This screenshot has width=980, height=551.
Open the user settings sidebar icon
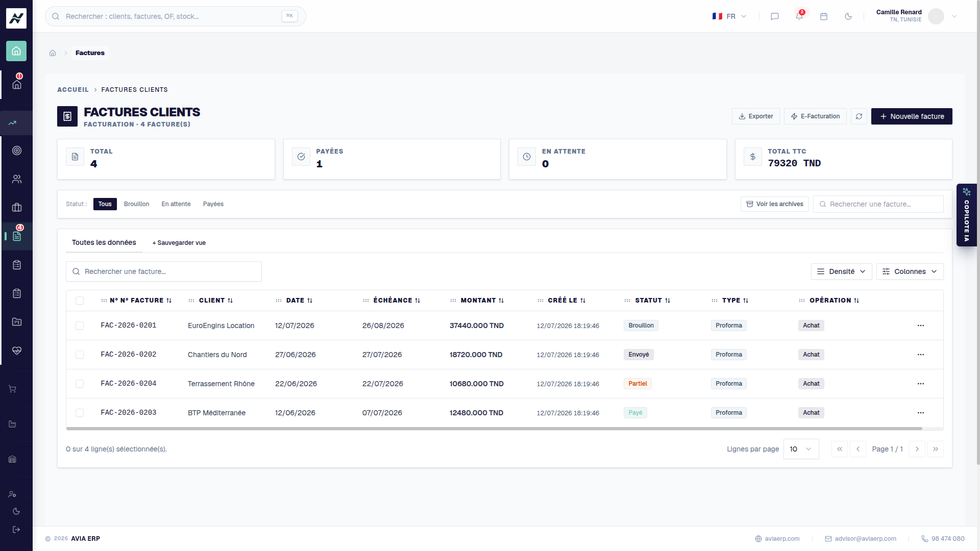[13, 494]
